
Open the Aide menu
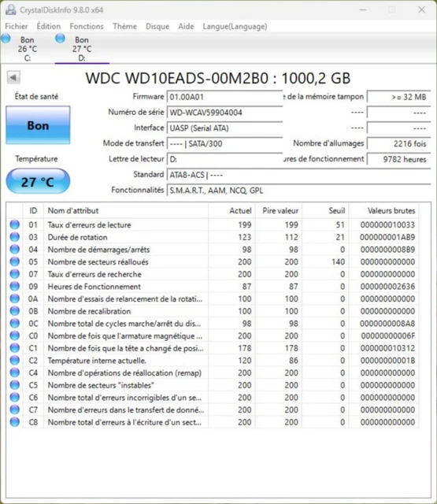coord(186,26)
